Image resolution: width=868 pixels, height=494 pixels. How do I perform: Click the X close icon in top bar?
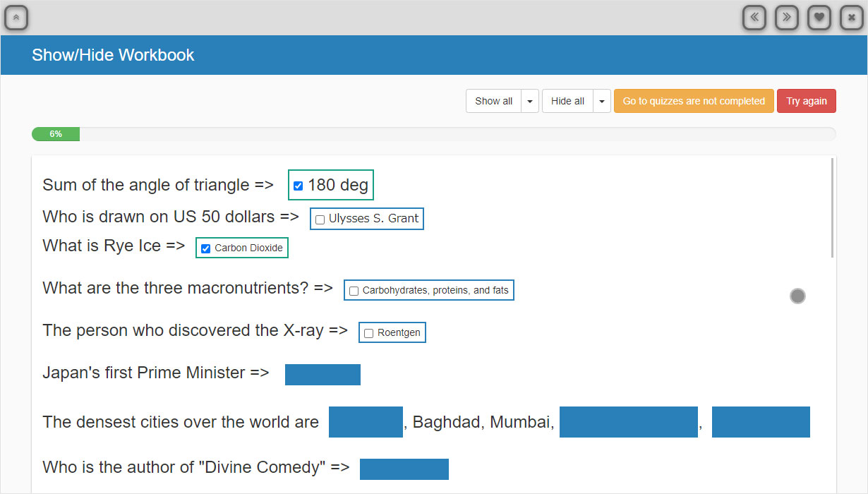pyautogui.click(x=852, y=18)
